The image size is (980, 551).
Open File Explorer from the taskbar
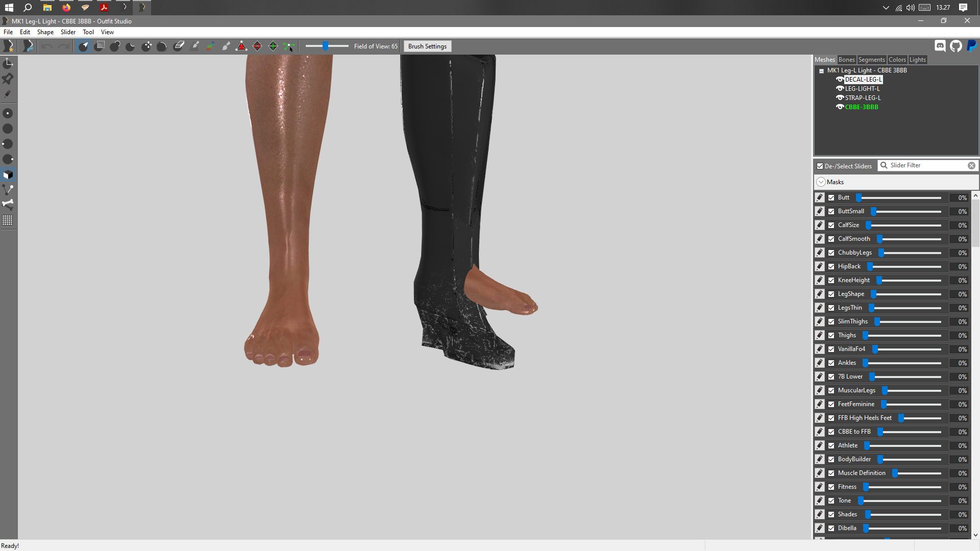point(47,8)
